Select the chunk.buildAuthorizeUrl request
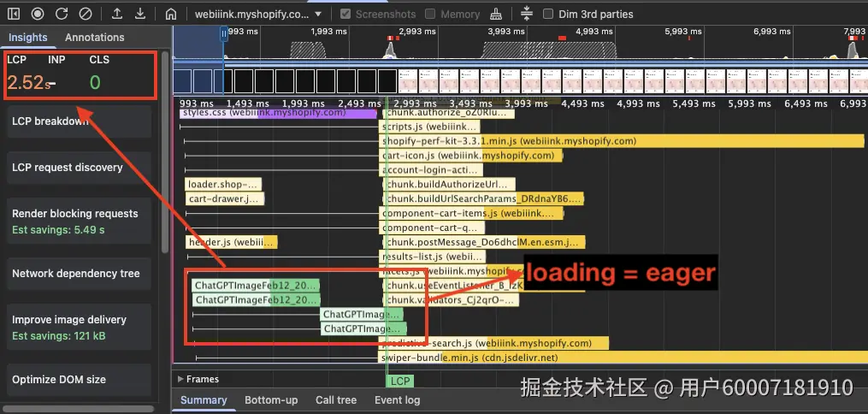Viewport: 868px width, 414px height. point(449,184)
